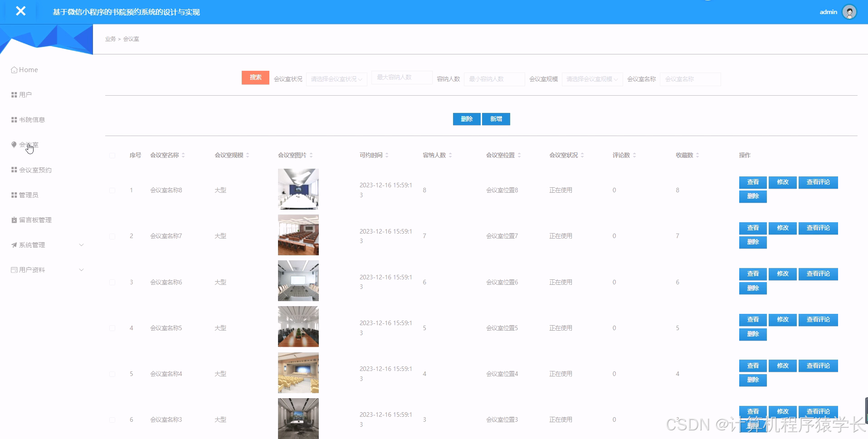The width and height of the screenshot is (868, 439).
Task: Click the 新增 button to add a record
Action: (496, 119)
